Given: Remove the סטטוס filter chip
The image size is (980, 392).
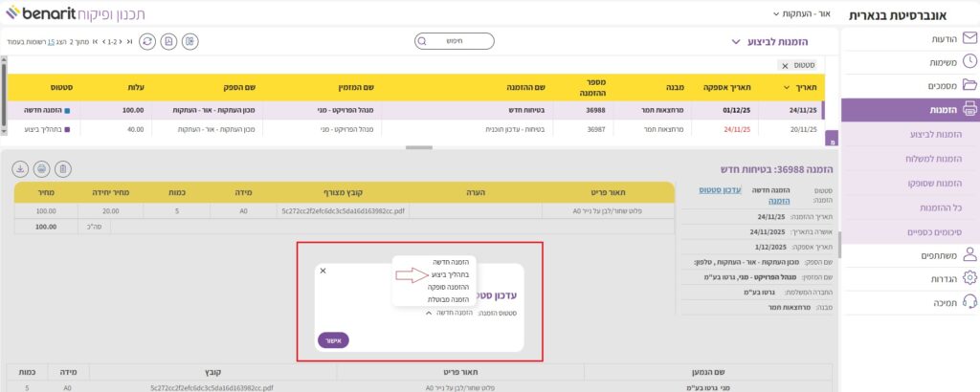Looking at the screenshot, I should (785, 65).
